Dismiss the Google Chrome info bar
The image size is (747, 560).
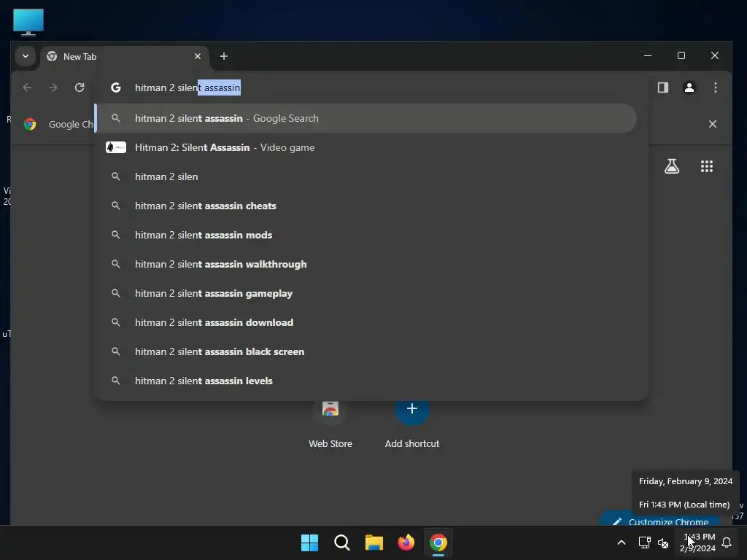tap(712, 124)
